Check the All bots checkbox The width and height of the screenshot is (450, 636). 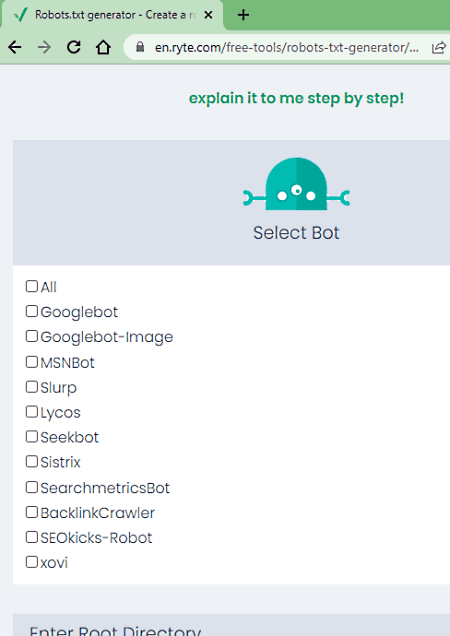pyautogui.click(x=32, y=286)
